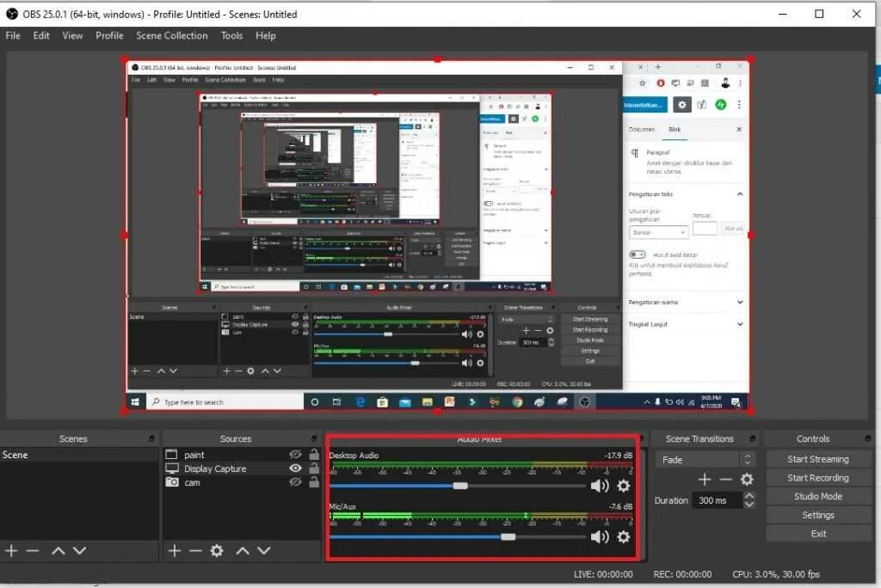This screenshot has width=881, height=588.
Task: Lock the Display Capture source
Action: tap(314, 468)
